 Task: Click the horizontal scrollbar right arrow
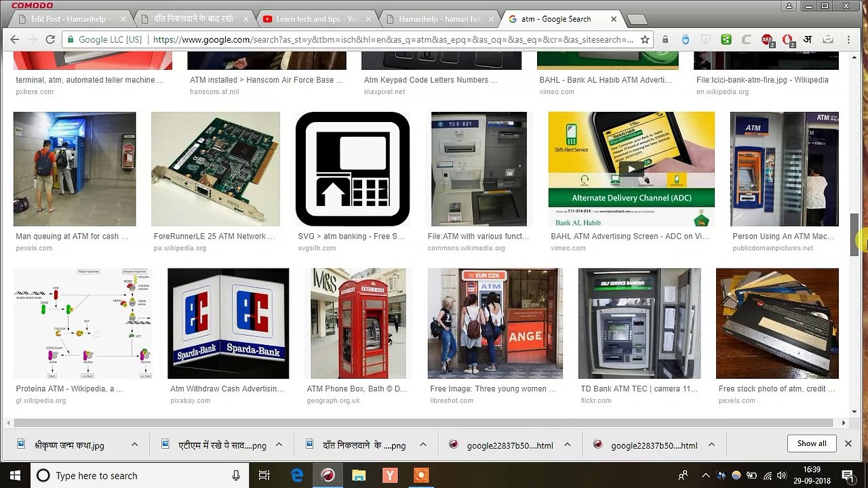point(844,423)
